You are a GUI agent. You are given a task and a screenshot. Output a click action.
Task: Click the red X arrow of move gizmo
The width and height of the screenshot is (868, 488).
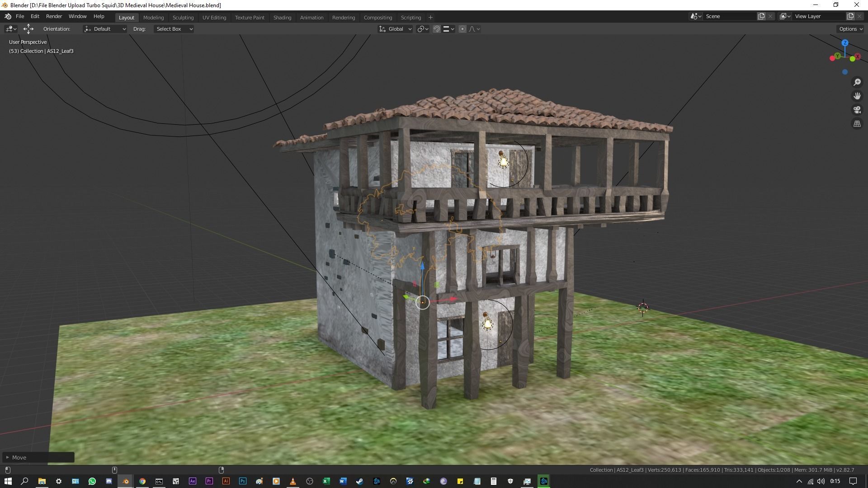click(453, 299)
